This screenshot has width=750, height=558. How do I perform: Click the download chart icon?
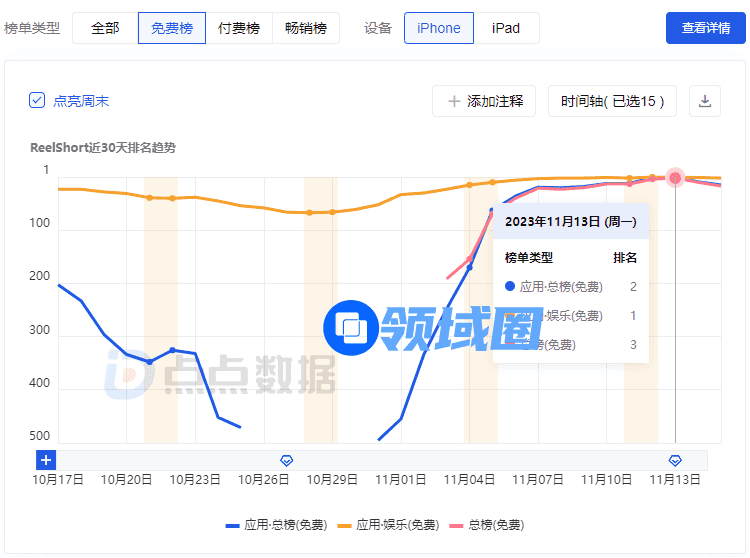(705, 101)
